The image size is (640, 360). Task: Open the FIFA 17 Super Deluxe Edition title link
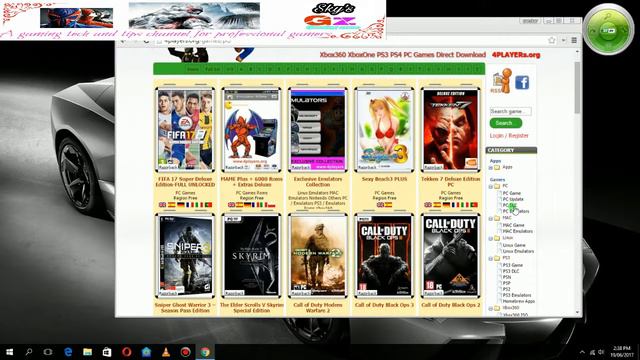(185, 182)
